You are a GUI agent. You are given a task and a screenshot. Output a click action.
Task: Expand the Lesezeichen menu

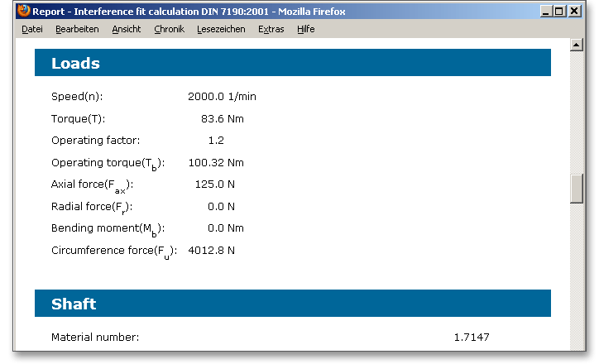pyautogui.click(x=221, y=29)
